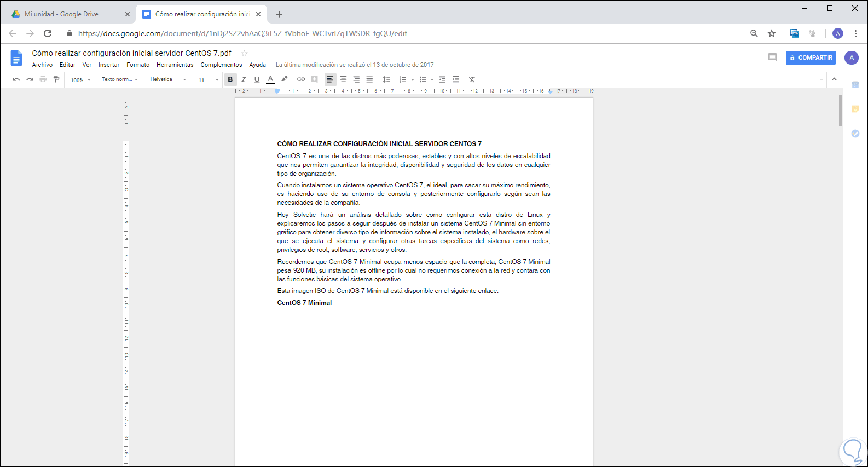Click the vertical scrollbar thumb
The width and height of the screenshot is (868, 467).
841,111
